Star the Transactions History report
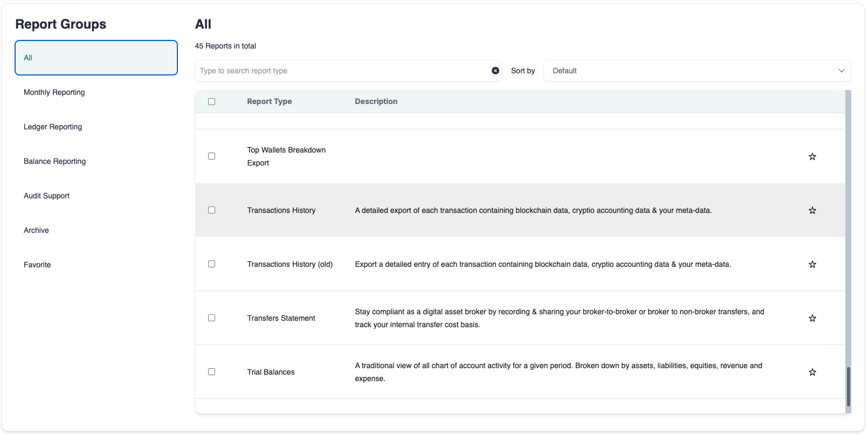868x435 pixels. click(x=812, y=210)
